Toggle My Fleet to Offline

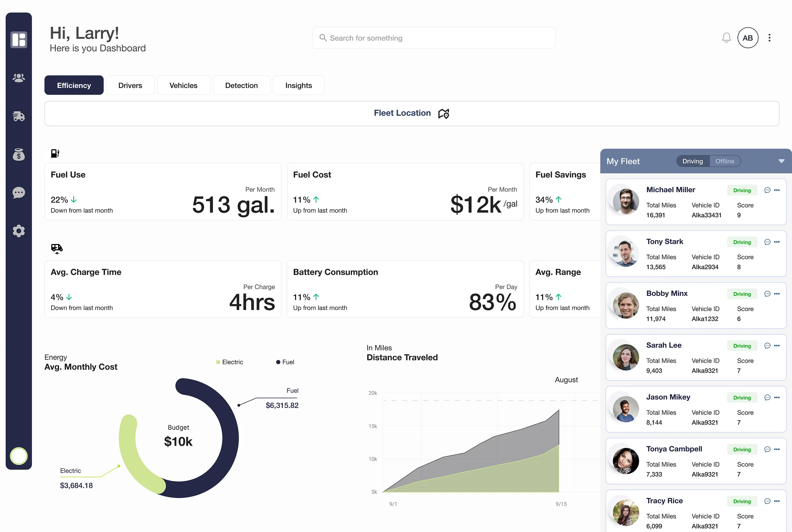(725, 161)
